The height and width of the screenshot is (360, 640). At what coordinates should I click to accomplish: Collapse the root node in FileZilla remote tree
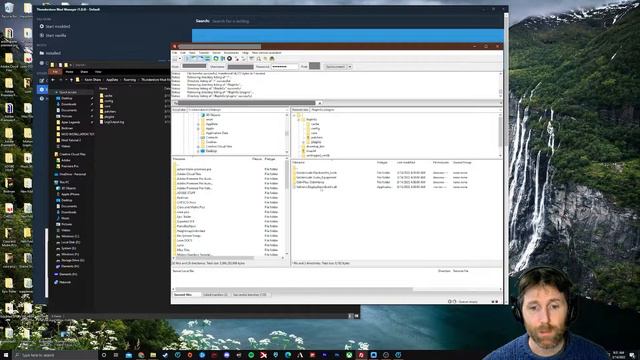coord(294,115)
